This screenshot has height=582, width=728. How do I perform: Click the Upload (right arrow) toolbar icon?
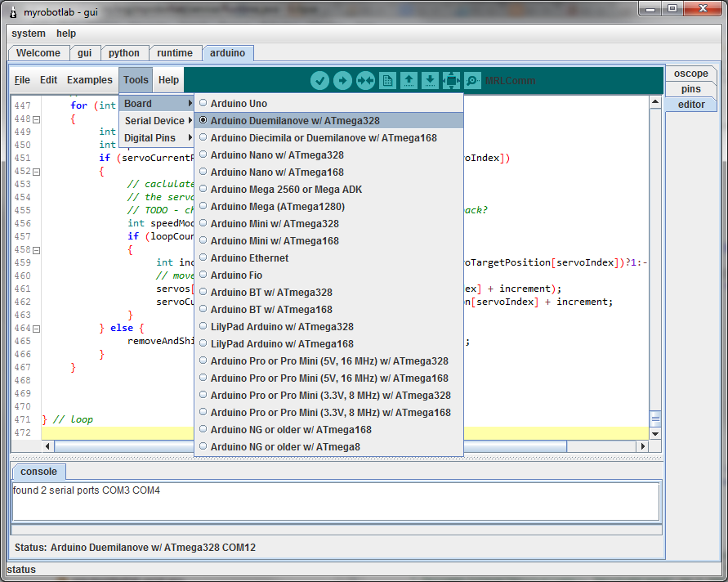tap(342, 81)
